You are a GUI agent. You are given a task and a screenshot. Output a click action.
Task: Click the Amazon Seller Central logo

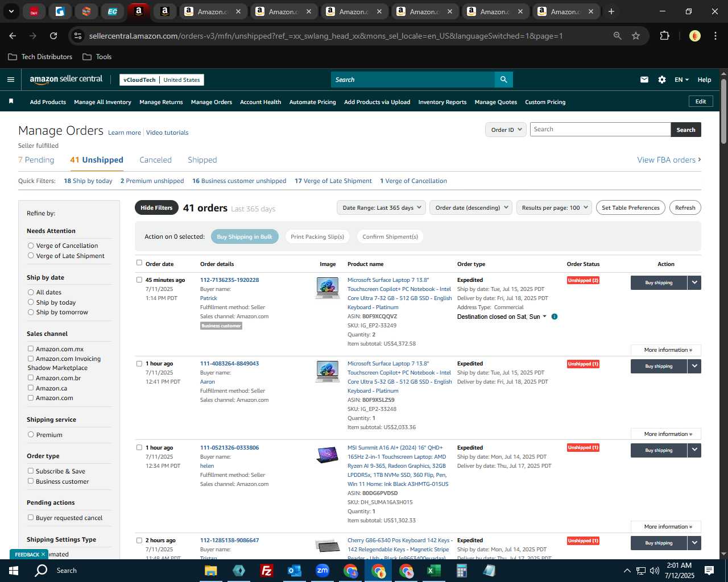click(x=66, y=80)
